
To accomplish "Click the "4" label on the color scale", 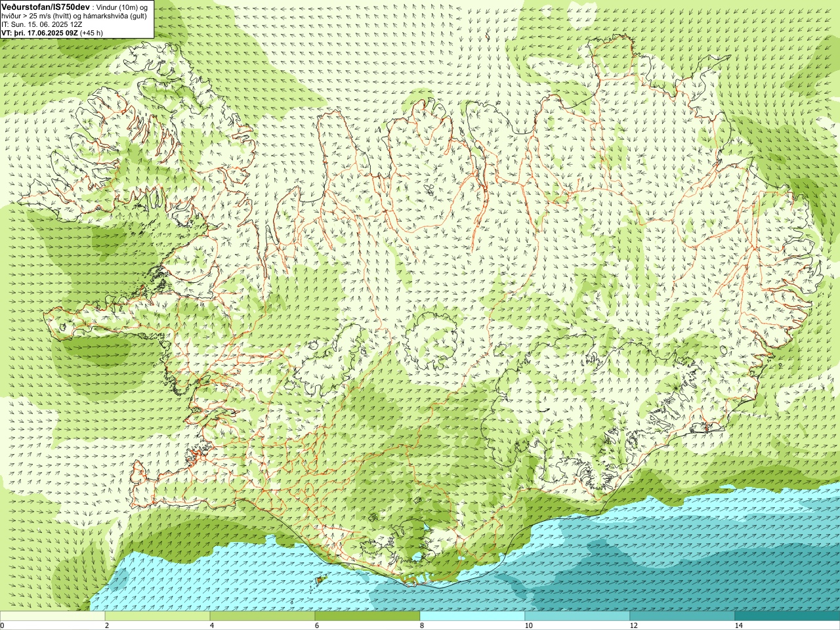I will click(212, 625).
